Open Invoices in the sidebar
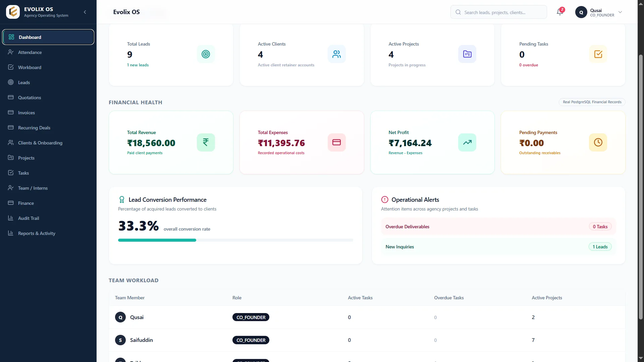Screen dimensions: 644x362 click(x=48, y=113)
